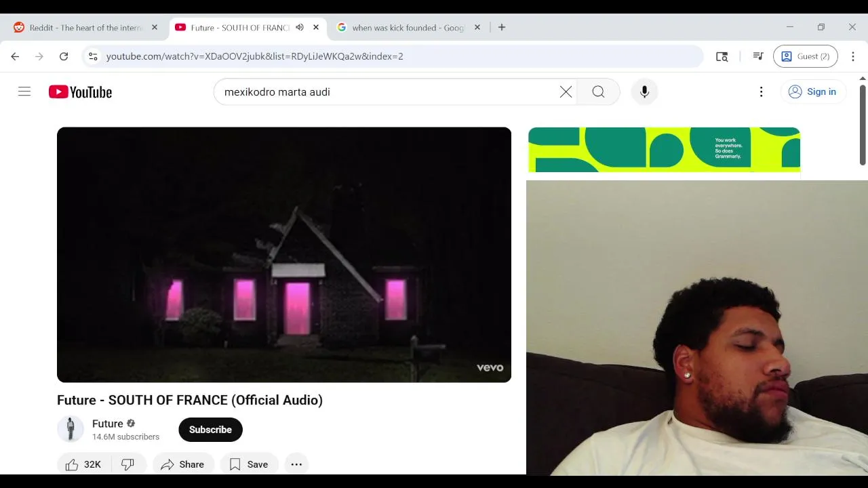Image resolution: width=868 pixels, height=488 pixels.
Task: Reload the current page
Action: tap(64, 56)
